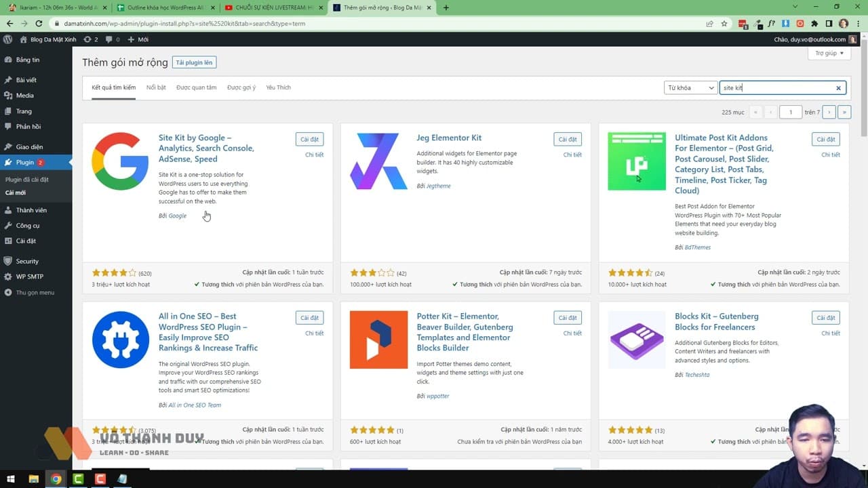
Task: Switch to the 'Được gợi ý' tab
Action: [x=241, y=87]
